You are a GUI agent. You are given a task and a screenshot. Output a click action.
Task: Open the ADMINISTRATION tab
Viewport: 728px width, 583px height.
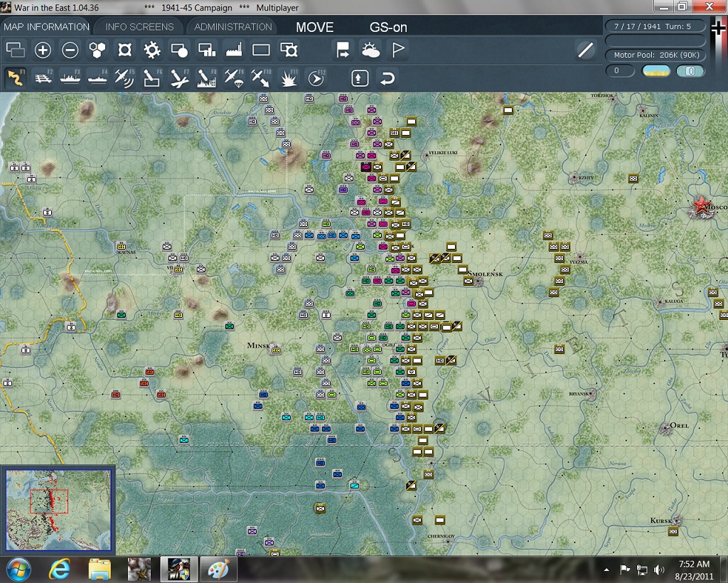[x=232, y=27]
